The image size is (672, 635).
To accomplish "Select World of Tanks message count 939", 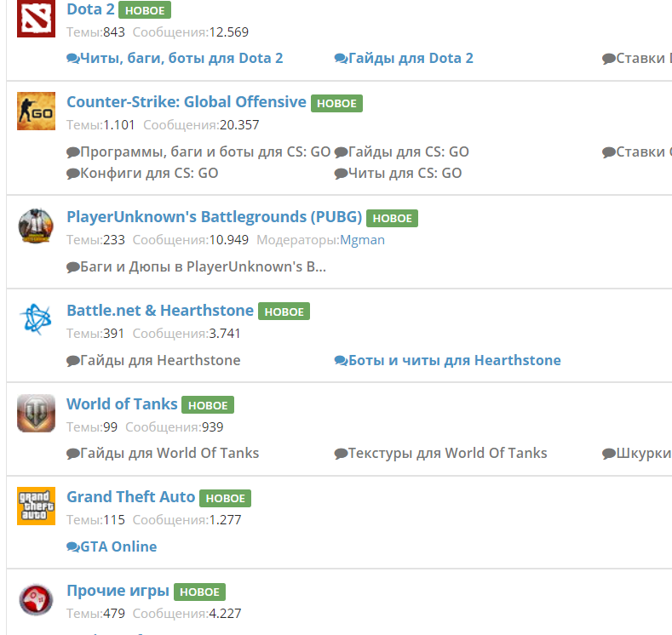I will (x=212, y=427).
